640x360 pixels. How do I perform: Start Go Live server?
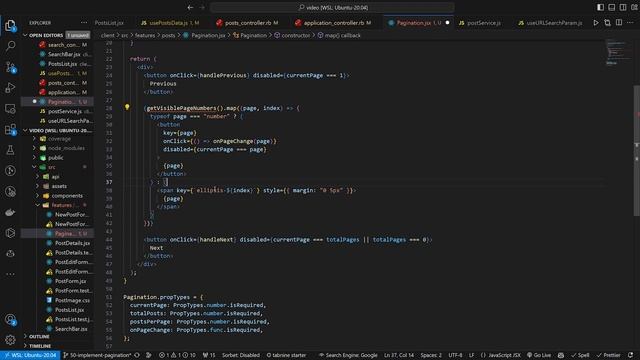(539, 356)
